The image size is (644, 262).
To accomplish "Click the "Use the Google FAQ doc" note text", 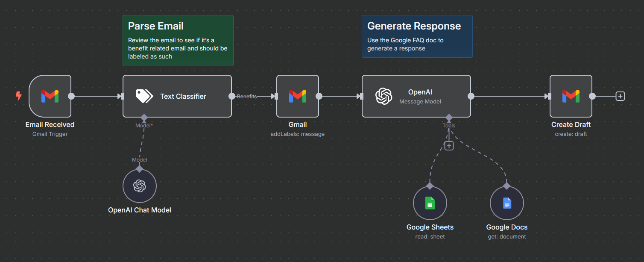I will point(406,44).
